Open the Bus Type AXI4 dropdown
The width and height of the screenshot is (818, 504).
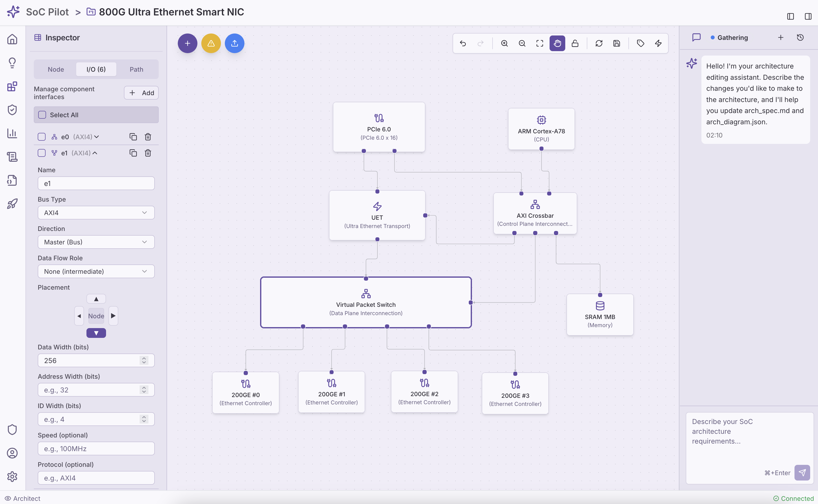click(x=96, y=213)
